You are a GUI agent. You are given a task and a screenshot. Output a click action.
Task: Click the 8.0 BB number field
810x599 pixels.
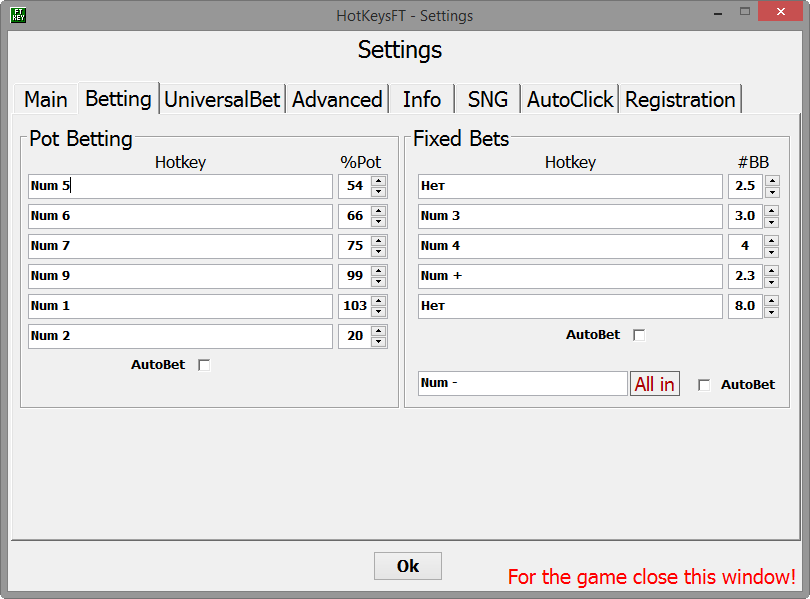[x=745, y=306]
